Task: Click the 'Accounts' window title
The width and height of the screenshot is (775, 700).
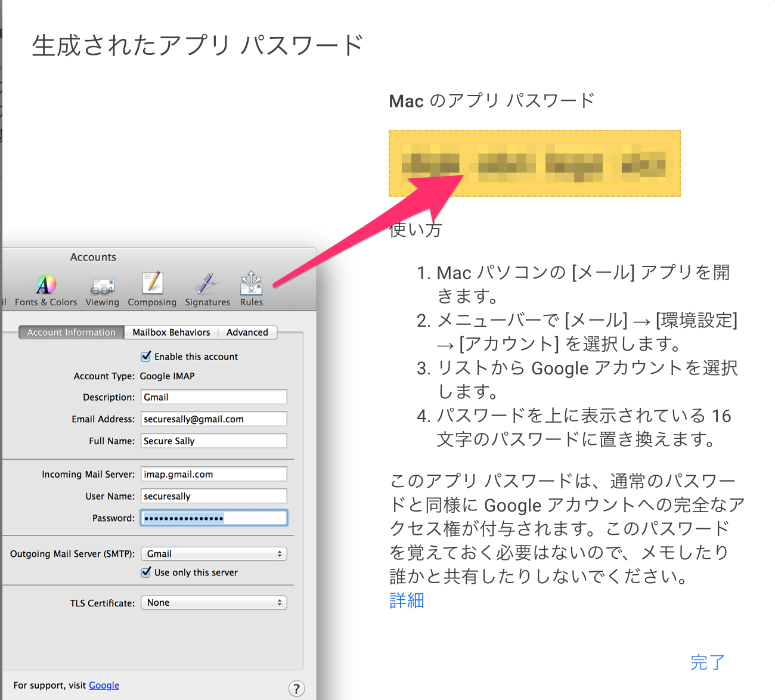Action: tap(93, 257)
